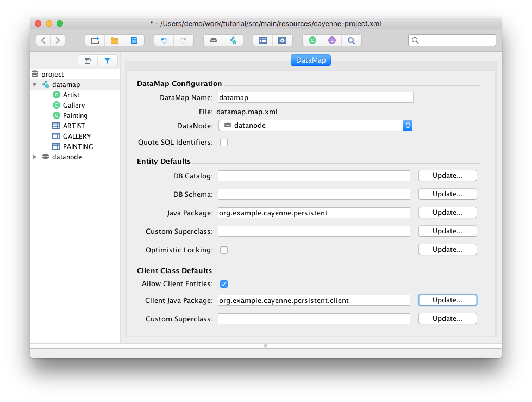Click the purple E Embeddable icon
532x402 pixels.
(331, 40)
